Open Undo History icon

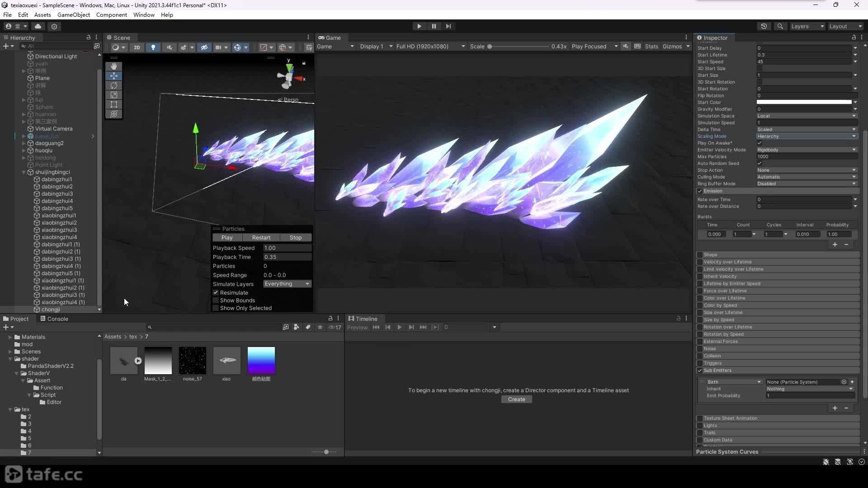point(764,26)
